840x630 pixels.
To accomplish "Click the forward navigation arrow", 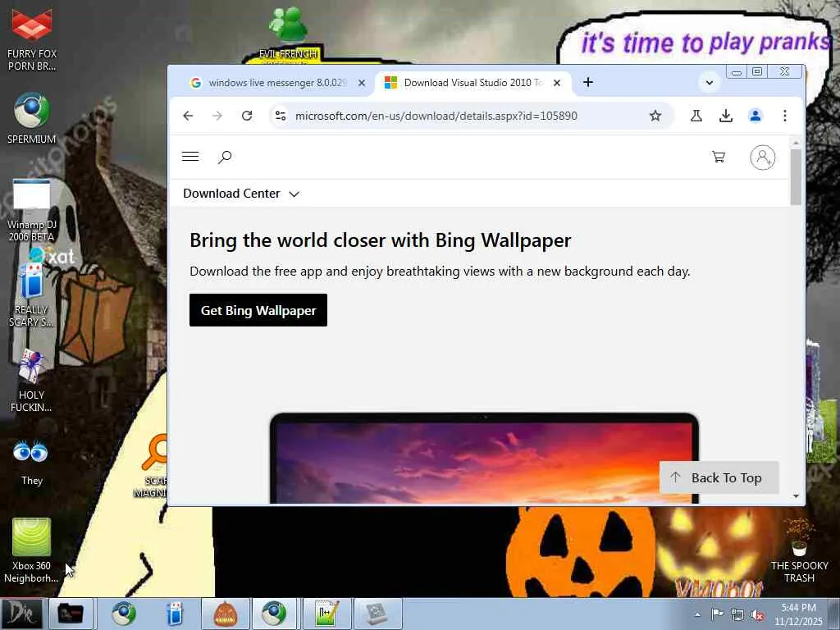I will 217,116.
